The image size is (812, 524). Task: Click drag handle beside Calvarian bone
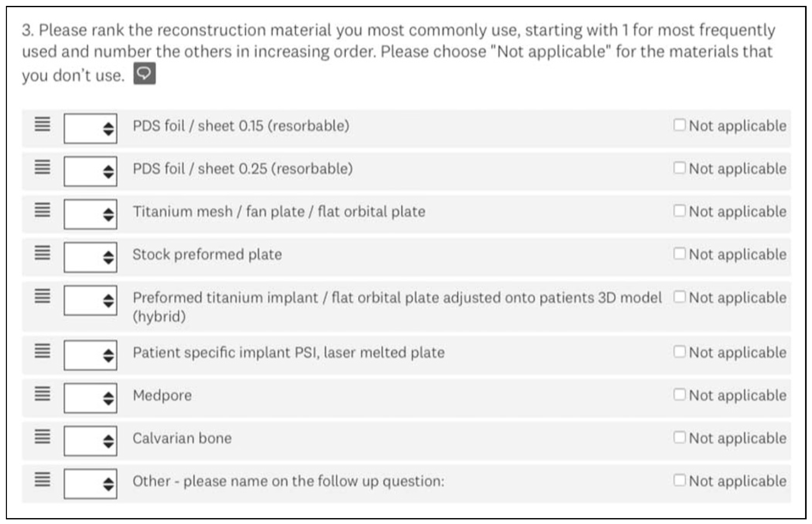coord(43,437)
